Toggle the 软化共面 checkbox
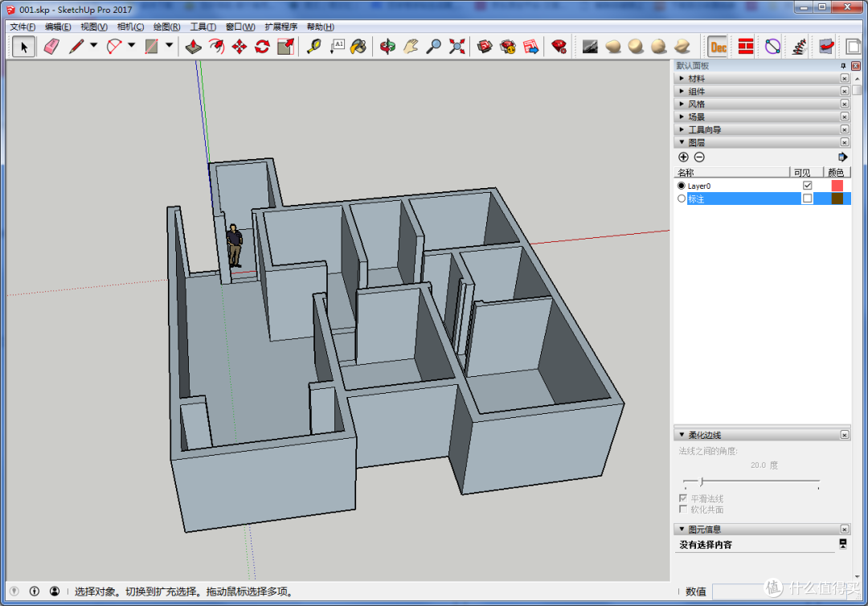868x606 pixels. 683,509
